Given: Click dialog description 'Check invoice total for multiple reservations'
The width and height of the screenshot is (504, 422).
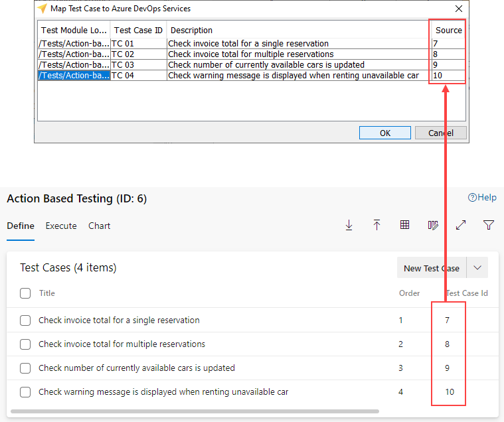Looking at the screenshot, I should (251, 54).
